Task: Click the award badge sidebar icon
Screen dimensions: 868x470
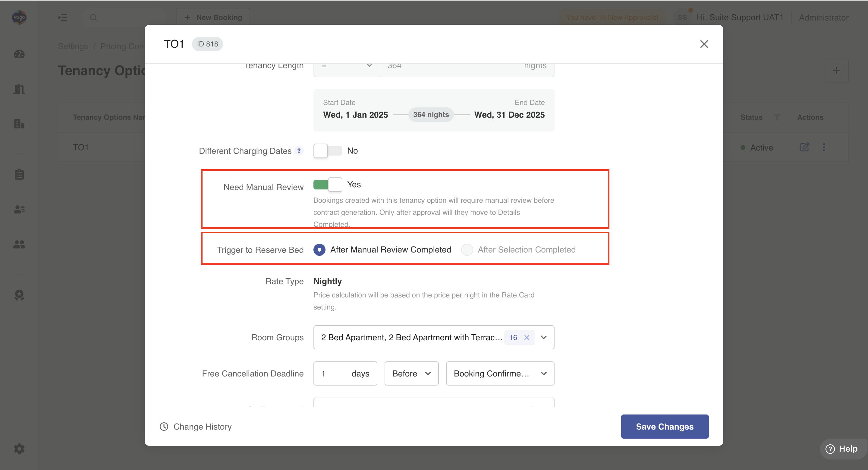Action: 19,295
